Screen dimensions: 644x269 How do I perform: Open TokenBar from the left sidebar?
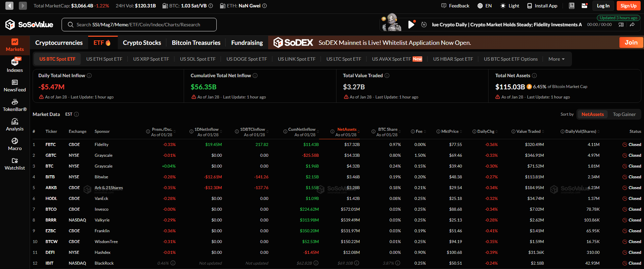tap(15, 105)
